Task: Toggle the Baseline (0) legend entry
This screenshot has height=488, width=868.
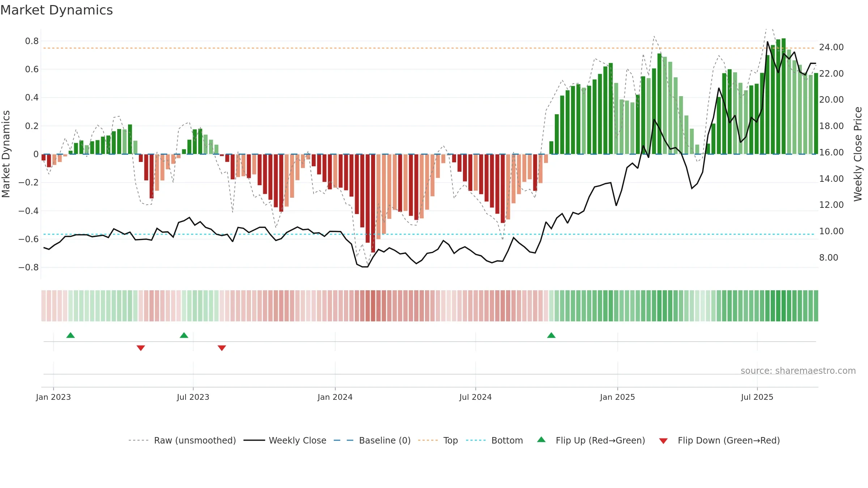Action: coord(372,440)
